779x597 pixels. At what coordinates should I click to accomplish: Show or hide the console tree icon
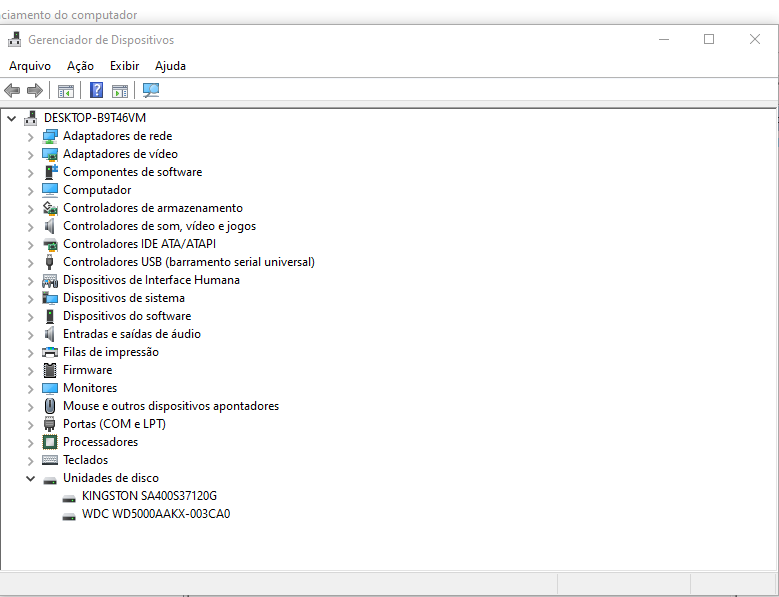[x=66, y=91]
